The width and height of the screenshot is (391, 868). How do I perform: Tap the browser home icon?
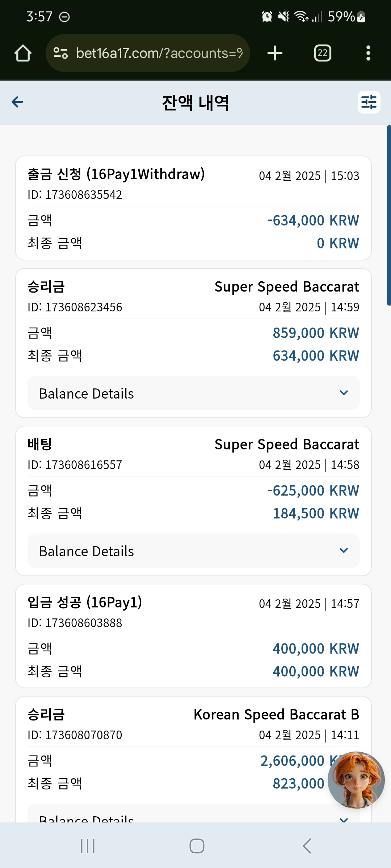click(x=23, y=53)
